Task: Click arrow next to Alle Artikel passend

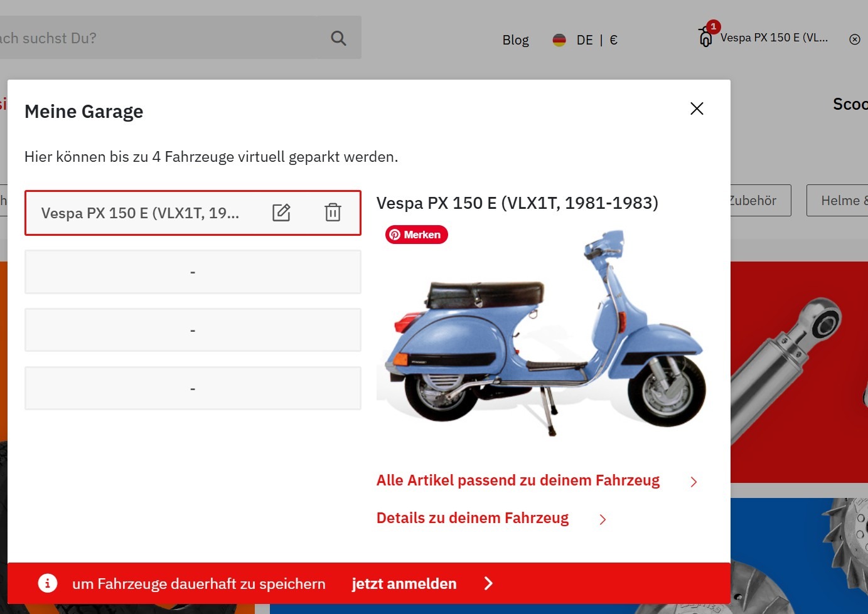Action: 694,482
